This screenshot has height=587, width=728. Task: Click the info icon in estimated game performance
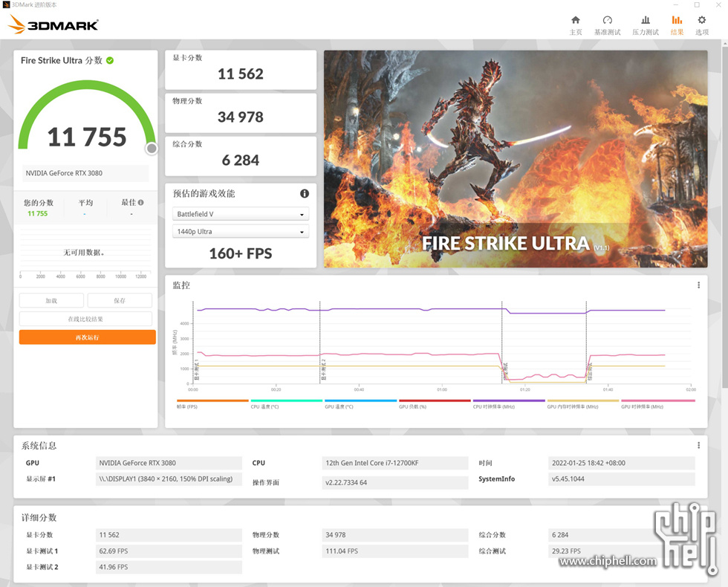pos(304,194)
